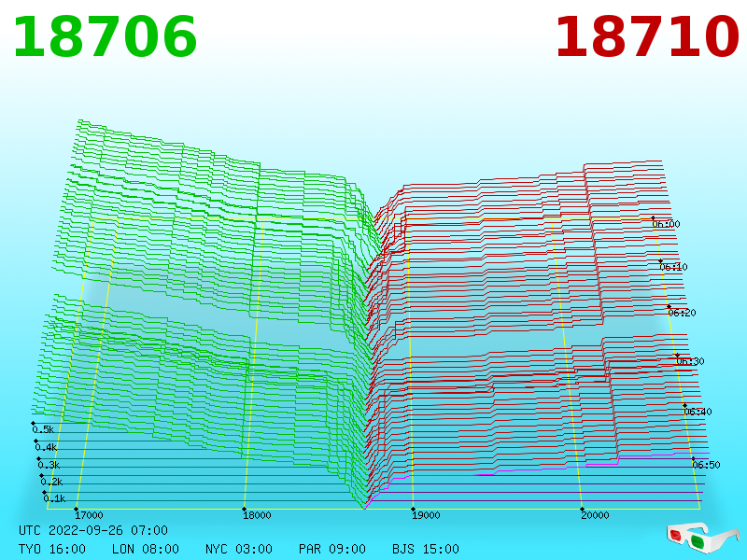Click the 0.1k depth axis label
747x560 pixels.
(x=55, y=498)
